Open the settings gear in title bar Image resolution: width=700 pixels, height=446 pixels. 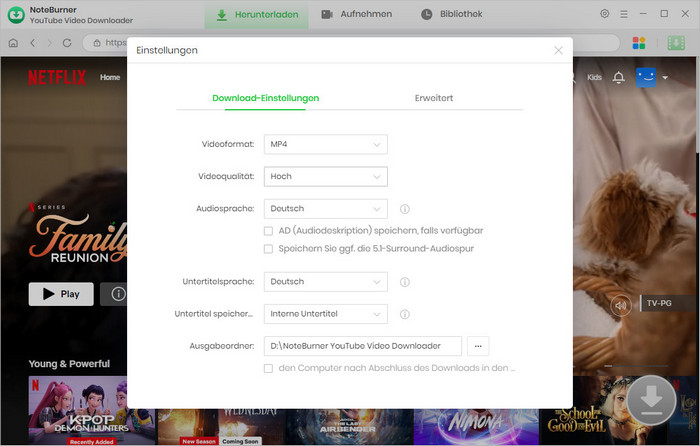(x=604, y=14)
